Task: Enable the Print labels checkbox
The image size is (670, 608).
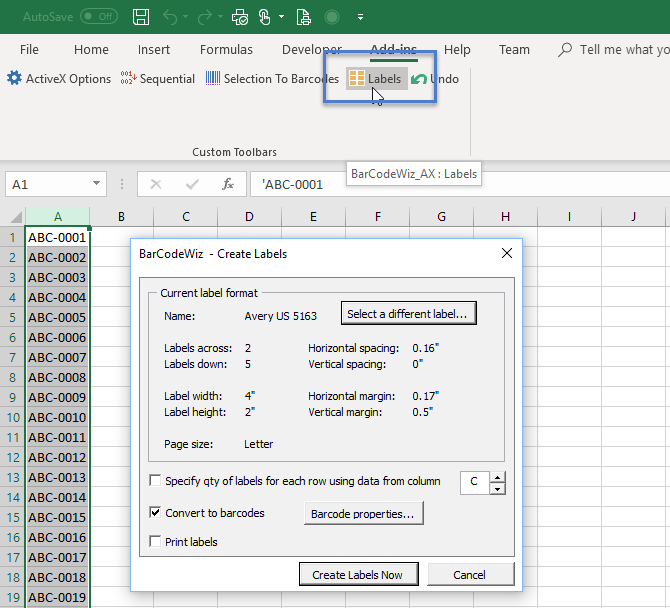Action: click(x=155, y=541)
